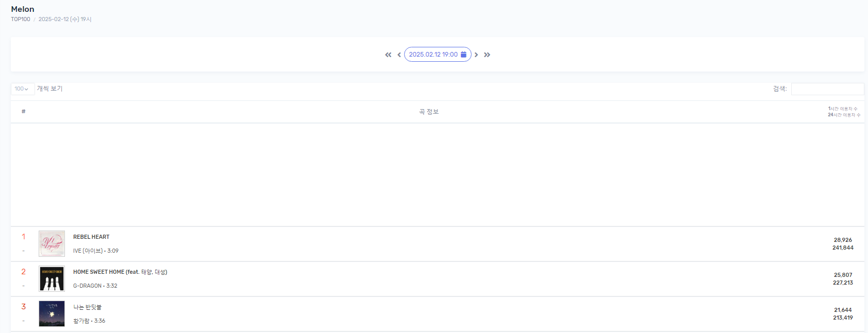The image size is (868, 333).
Task: Jump to the earliest chart with the double-left arrow
Action: tap(388, 55)
